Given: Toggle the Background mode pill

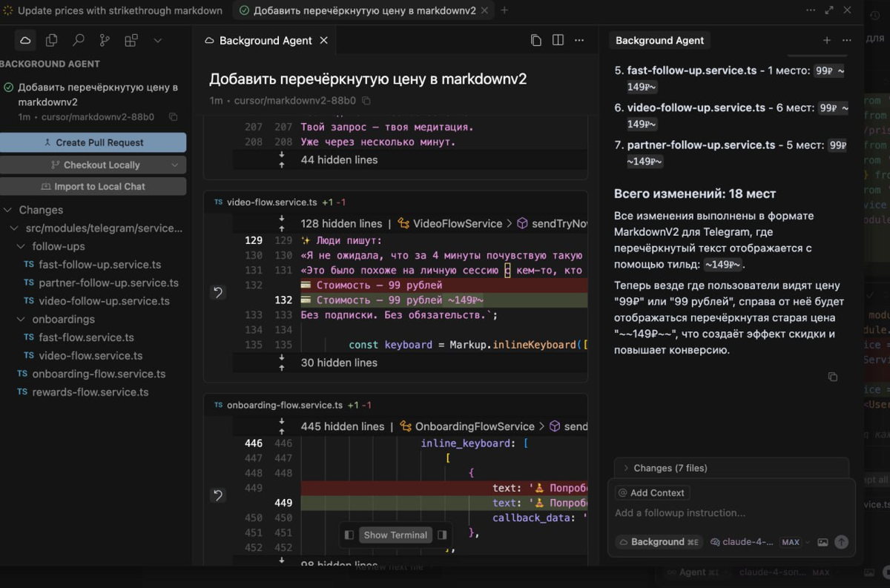Looking at the screenshot, I should [x=659, y=542].
